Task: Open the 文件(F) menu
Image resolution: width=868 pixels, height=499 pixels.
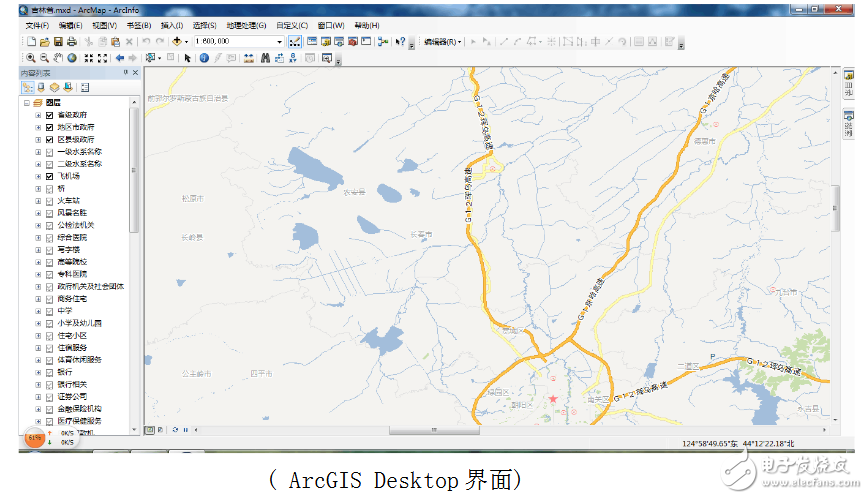Action: 36,25
